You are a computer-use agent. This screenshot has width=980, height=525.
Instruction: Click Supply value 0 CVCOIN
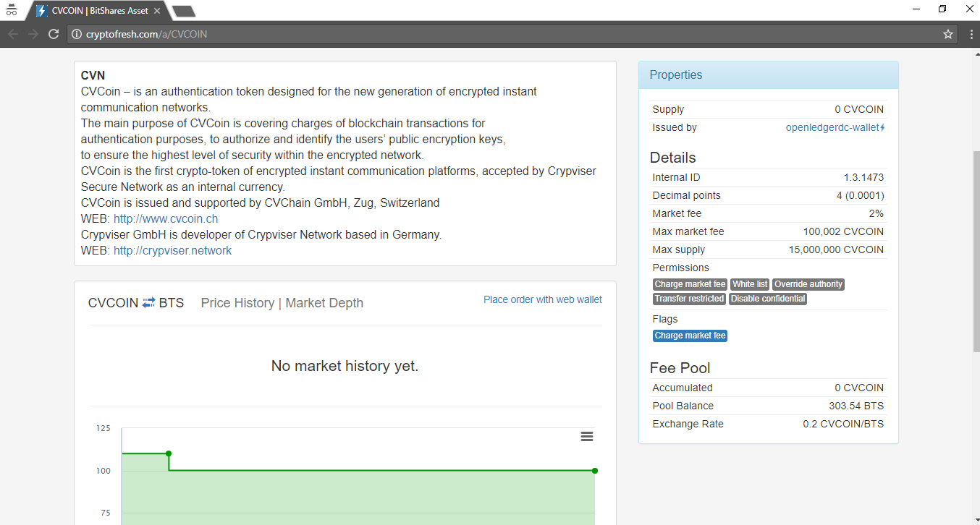[859, 109]
